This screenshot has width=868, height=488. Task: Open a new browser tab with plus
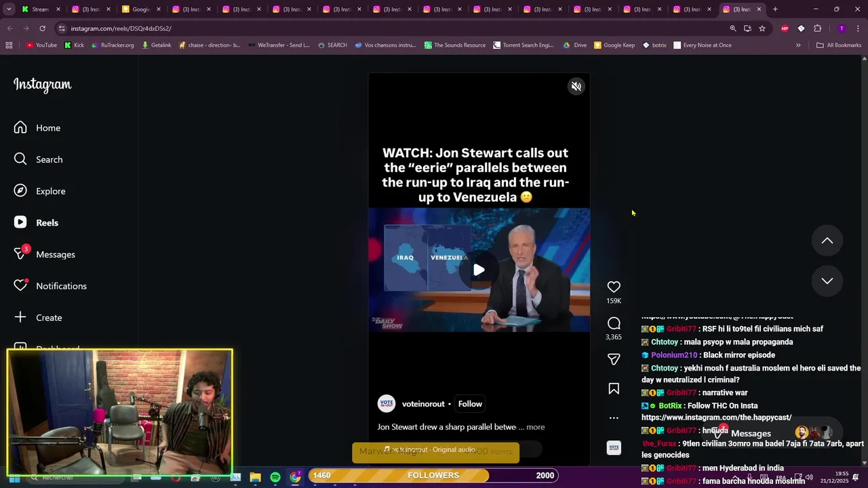pyautogui.click(x=775, y=9)
